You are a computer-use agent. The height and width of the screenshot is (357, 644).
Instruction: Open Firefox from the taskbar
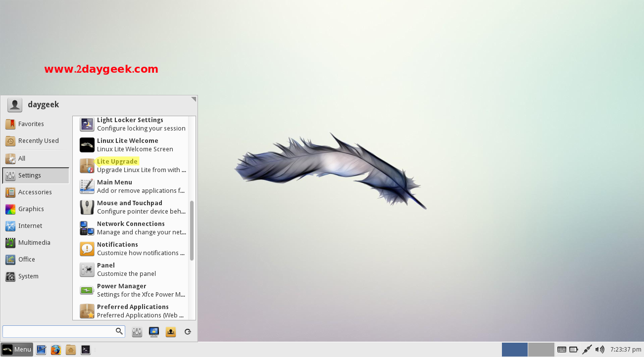[x=56, y=350]
